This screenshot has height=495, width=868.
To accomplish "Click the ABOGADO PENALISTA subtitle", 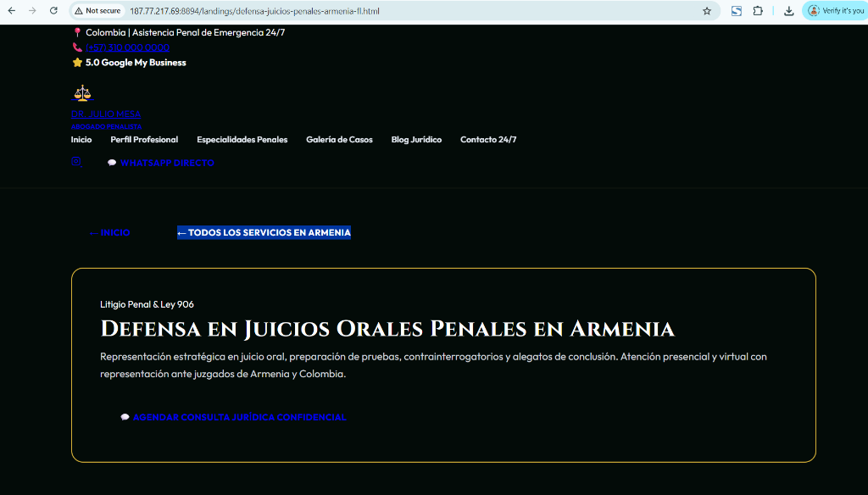I will [106, 127].
